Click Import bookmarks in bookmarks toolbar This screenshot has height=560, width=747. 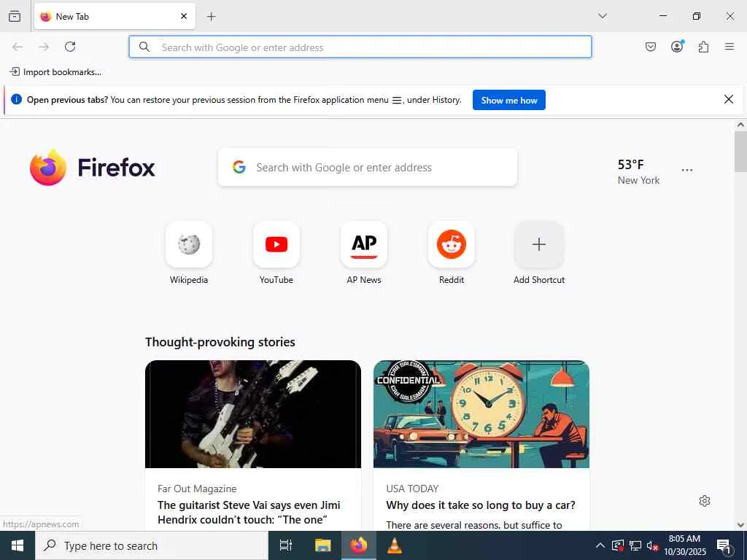point(55,72)
